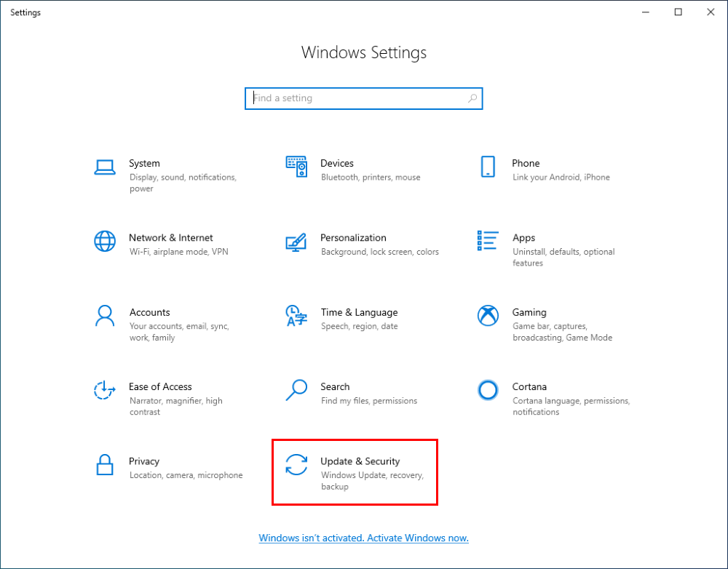Open the Accounts person icon

point(105,316)
